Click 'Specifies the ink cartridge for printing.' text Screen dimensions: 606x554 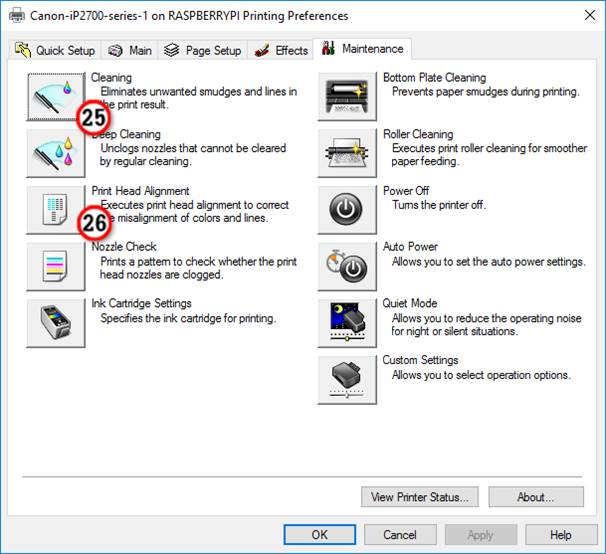188,318
